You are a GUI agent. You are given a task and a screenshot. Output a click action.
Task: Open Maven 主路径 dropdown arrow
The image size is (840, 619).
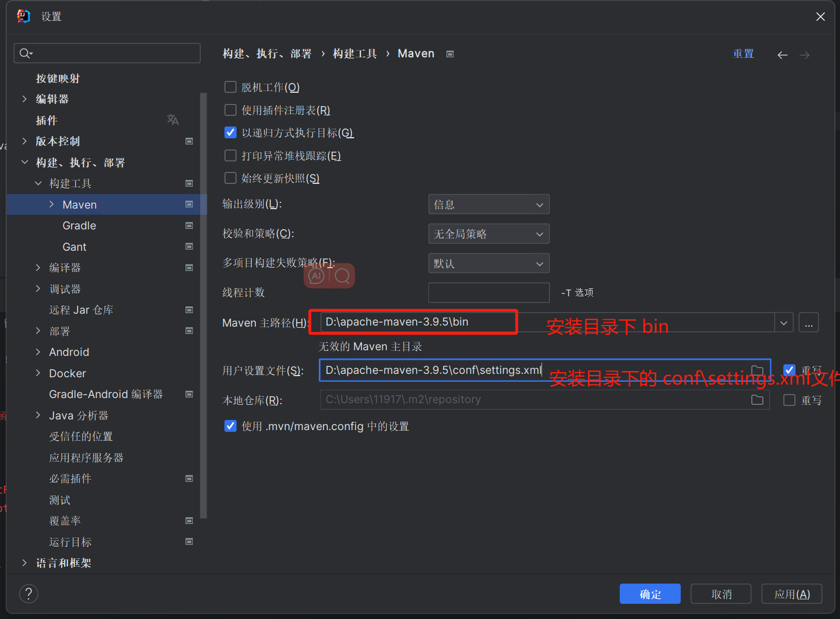[783, 323]
